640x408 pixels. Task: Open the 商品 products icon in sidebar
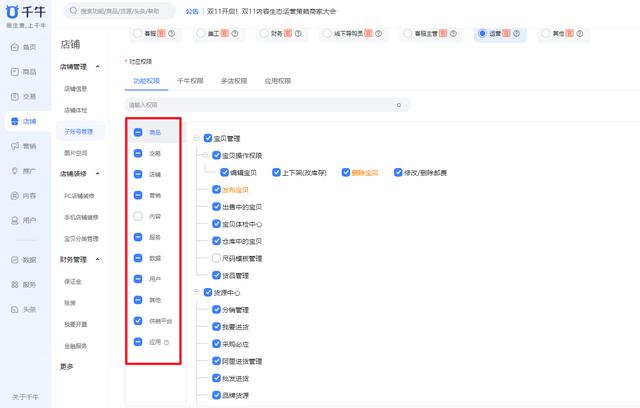click(15, 72)
